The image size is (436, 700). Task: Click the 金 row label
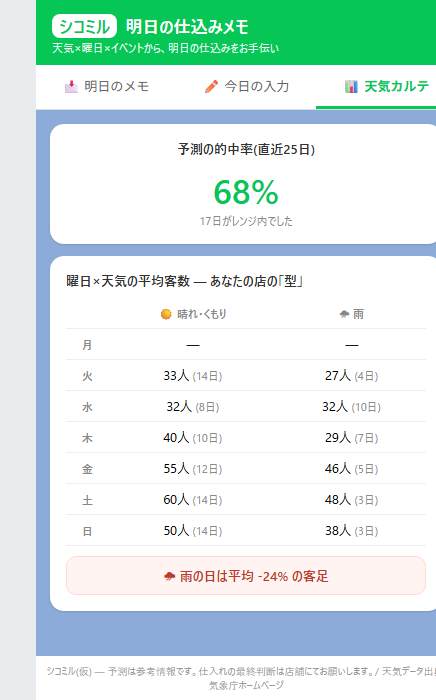[87, 469]
